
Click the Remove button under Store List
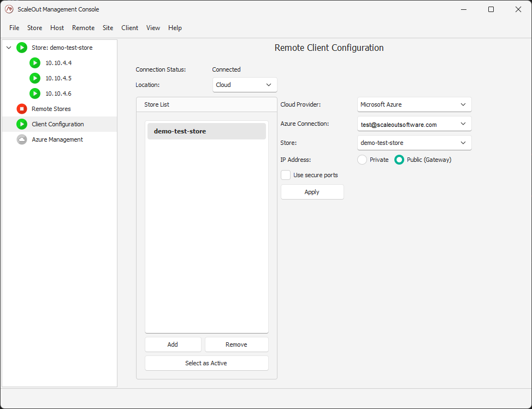(x=237, y=344)
